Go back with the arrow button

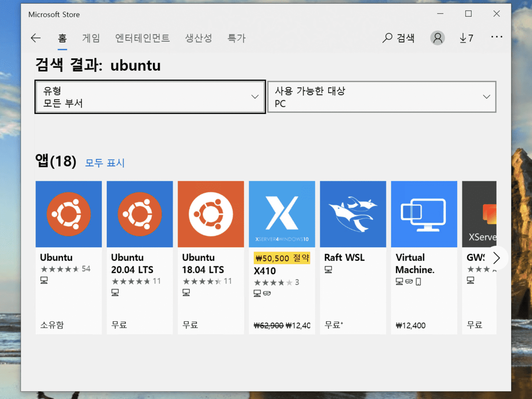36,38
